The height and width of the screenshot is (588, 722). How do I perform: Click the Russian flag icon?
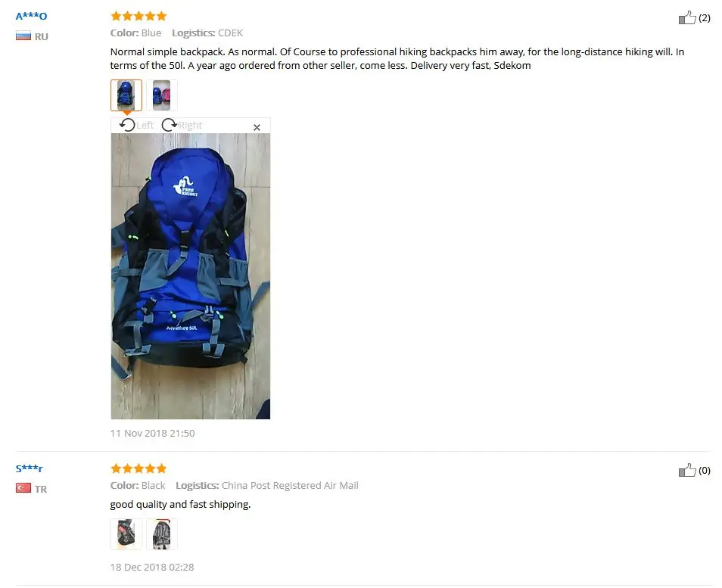(23, 36)
